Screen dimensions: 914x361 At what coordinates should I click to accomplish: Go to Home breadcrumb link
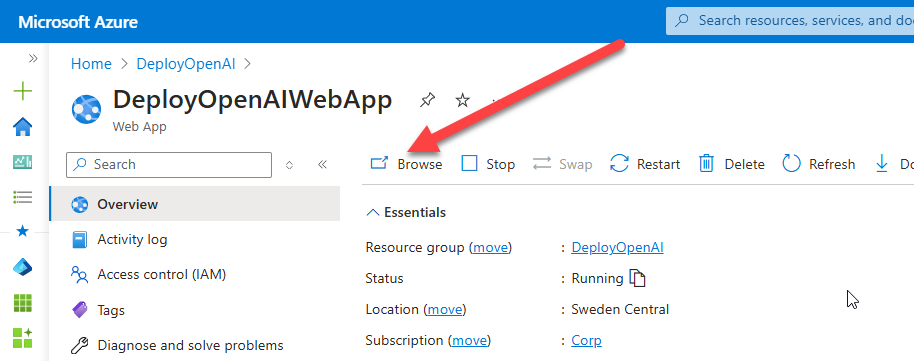(91, 64)
